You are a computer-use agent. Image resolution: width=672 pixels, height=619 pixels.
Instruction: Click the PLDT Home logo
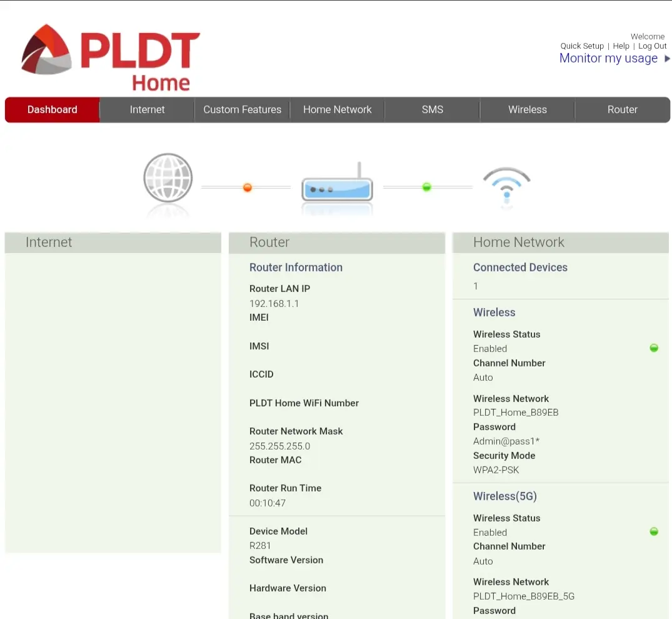point(110,58)
